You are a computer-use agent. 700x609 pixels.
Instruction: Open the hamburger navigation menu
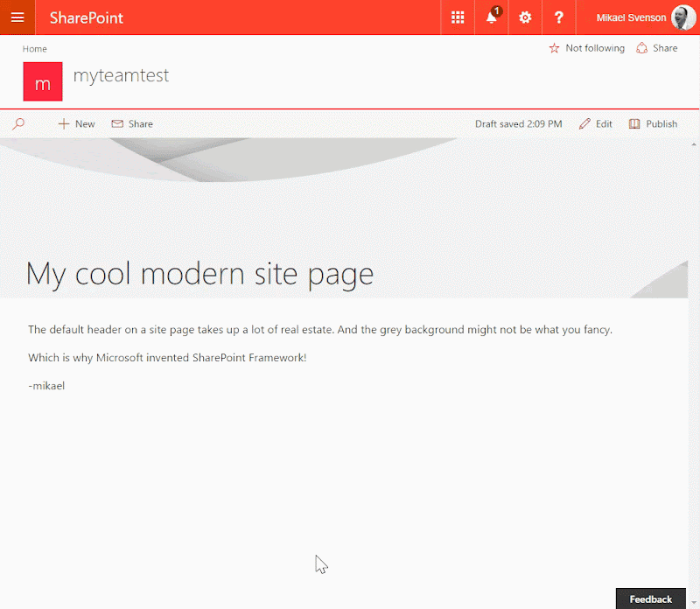[x=17, y=17]
